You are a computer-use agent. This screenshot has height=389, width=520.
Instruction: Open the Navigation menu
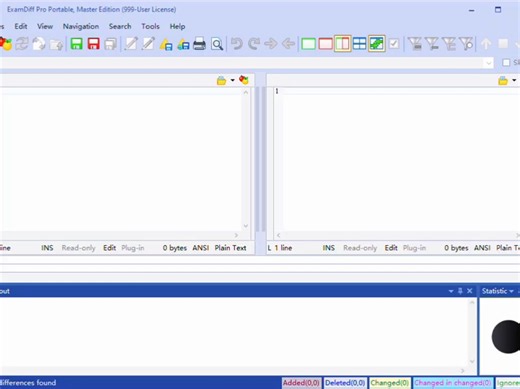click(81, 26)
